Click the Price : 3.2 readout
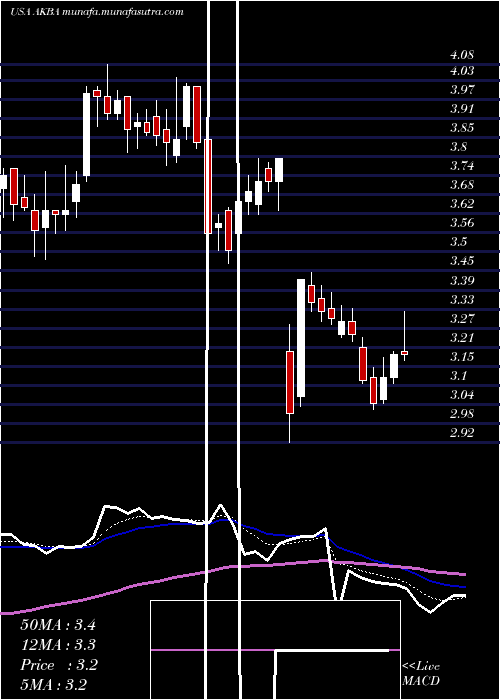The height and width of the screenshot is (700, 500). (58, 665)
